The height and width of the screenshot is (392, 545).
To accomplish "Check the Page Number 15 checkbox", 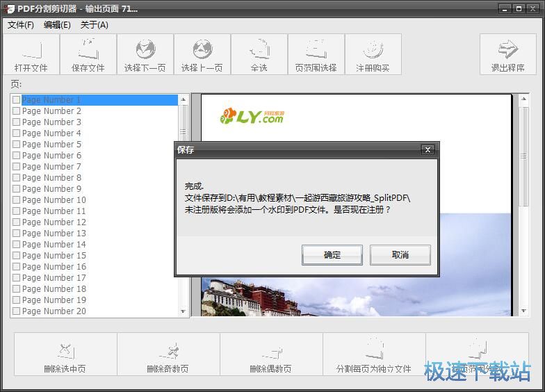I will [17, 256].
